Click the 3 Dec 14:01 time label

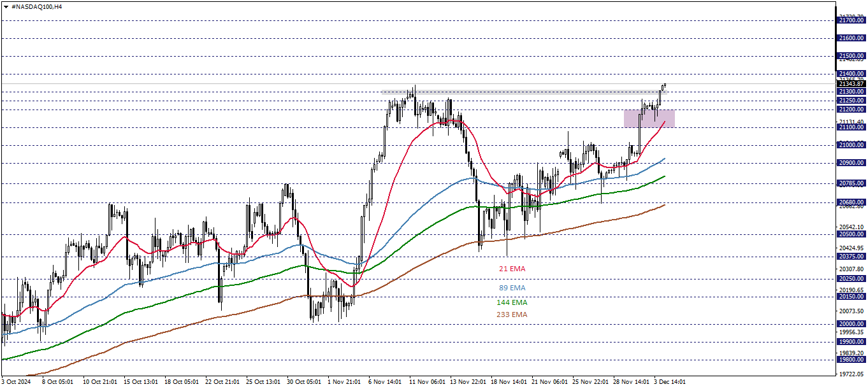pyautogui.click(x=670, y=382)
